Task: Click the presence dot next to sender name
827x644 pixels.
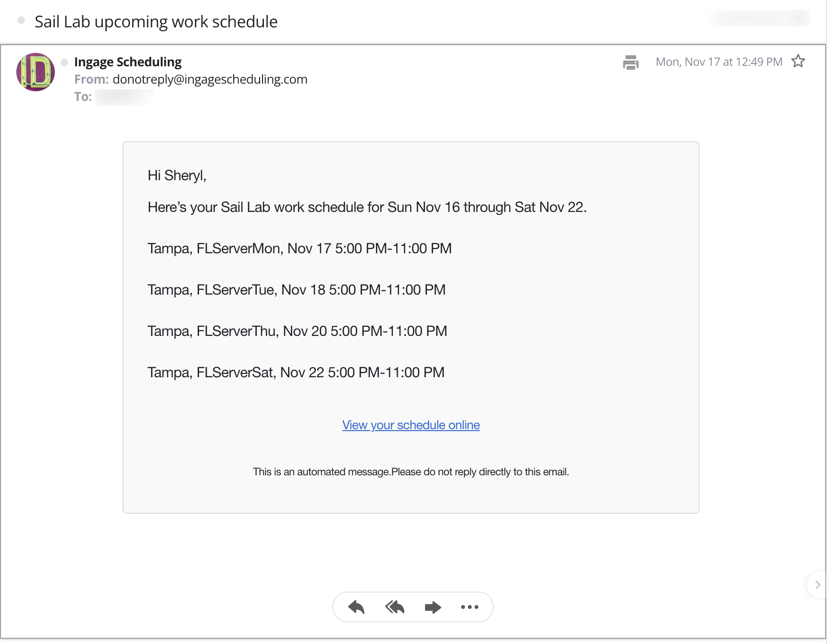Action: coord(64,62)
